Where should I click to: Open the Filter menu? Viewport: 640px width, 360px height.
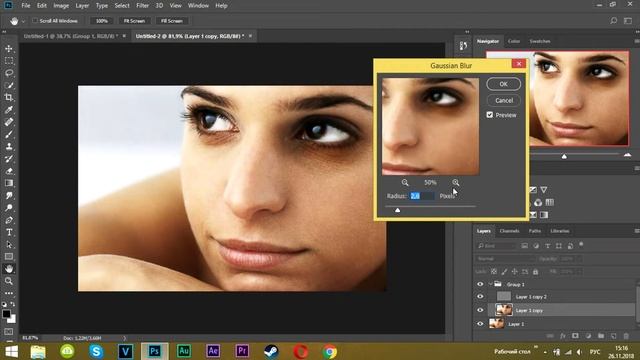142,6
